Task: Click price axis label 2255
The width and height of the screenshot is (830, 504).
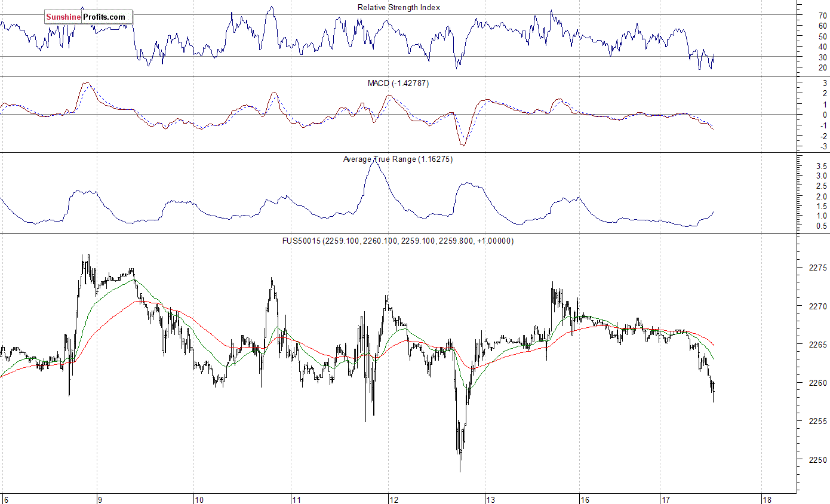Action: pyautogui.click(x=819, y=421)
